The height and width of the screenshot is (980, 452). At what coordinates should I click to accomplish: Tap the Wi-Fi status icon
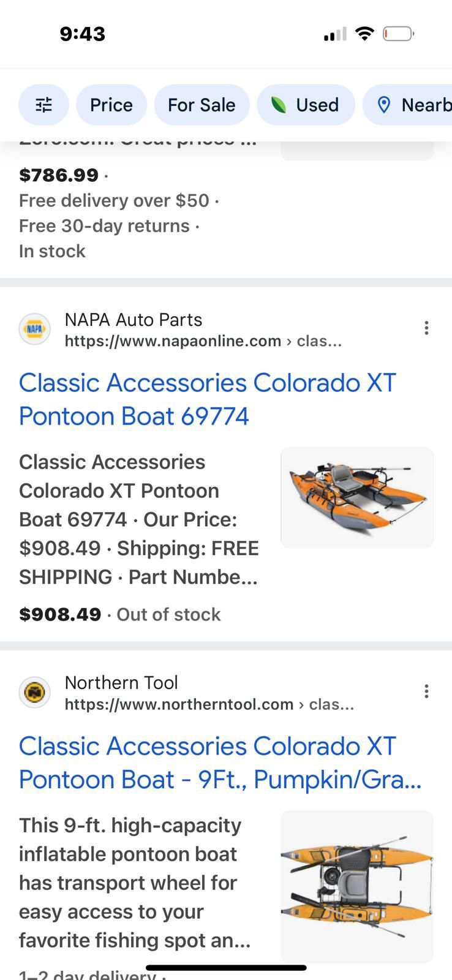(x=364, y=34)
